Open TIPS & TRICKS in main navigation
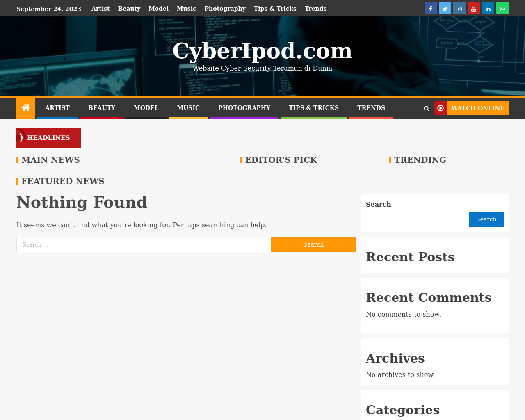Viewport: 525px width, 420px height. click(314, 108)
